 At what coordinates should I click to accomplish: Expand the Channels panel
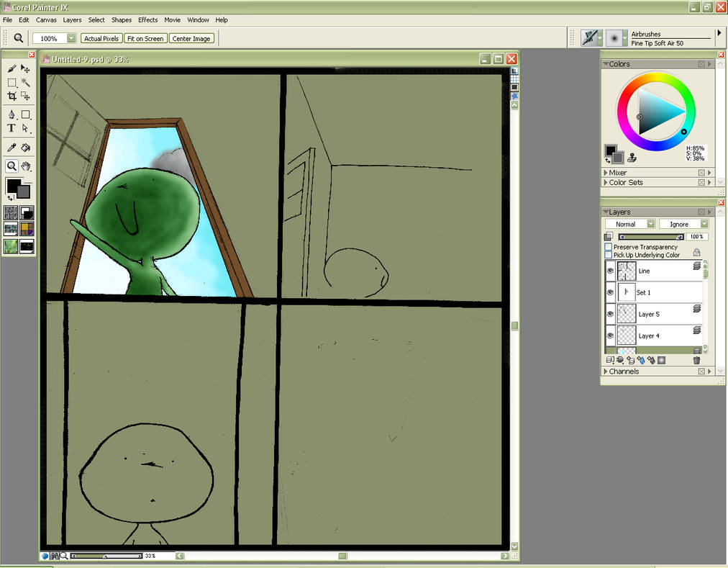[x=606, y=371]
